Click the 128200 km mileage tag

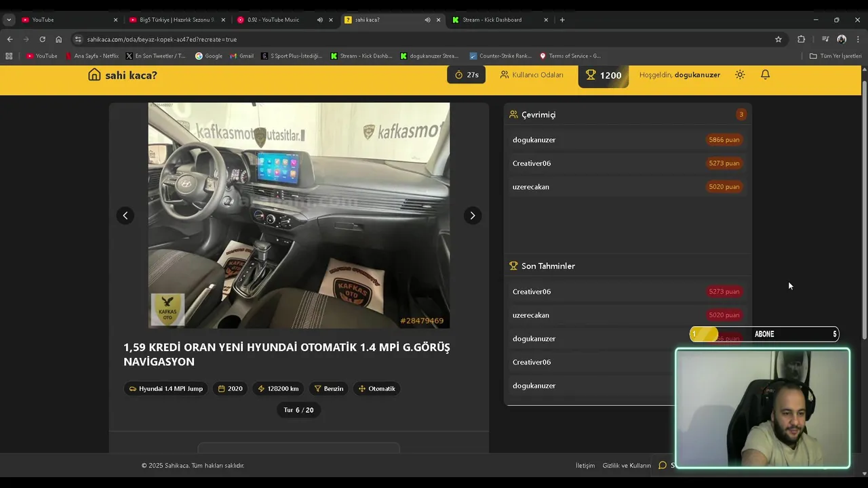[x=278, y=388]
